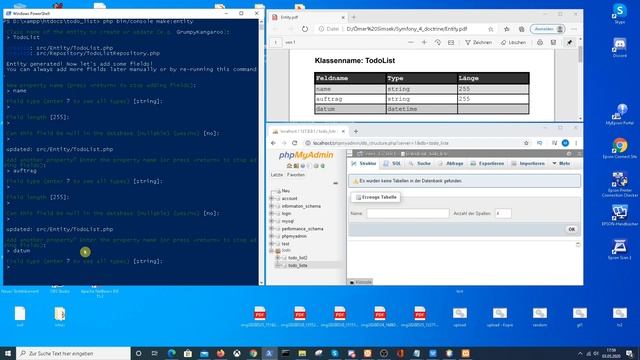The image size is (640, 360).
Task: Expand the mysql database node
Action: 271,221
